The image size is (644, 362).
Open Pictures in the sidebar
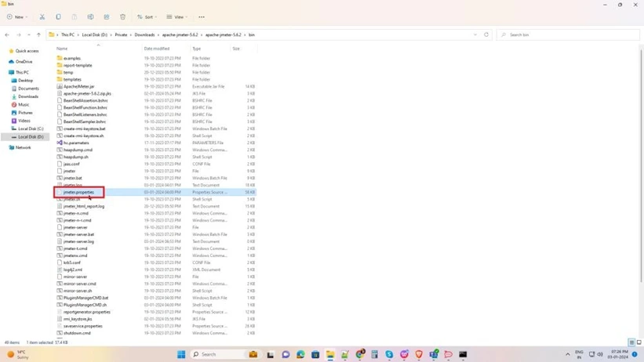tap(22, 113)
